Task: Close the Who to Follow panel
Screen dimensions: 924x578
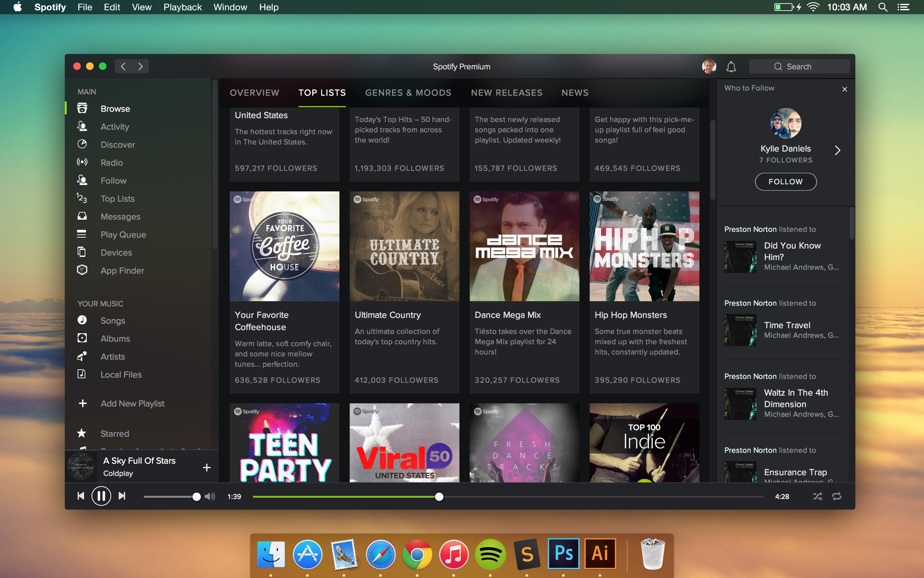Action: [x=844, y=89]
